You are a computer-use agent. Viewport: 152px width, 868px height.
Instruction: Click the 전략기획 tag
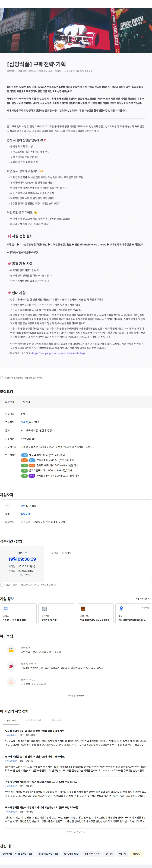tap(109, 853)
